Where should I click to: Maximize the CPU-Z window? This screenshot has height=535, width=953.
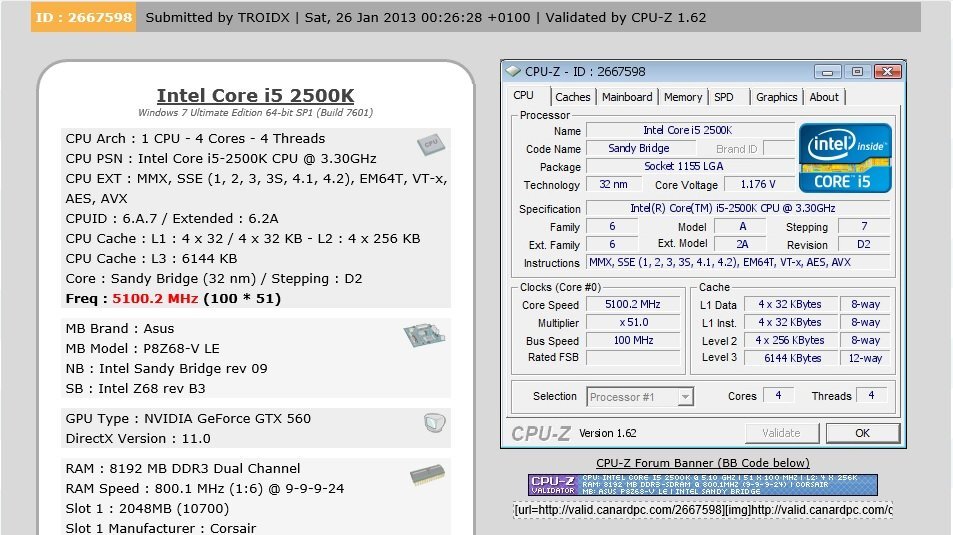coord(857,72)
